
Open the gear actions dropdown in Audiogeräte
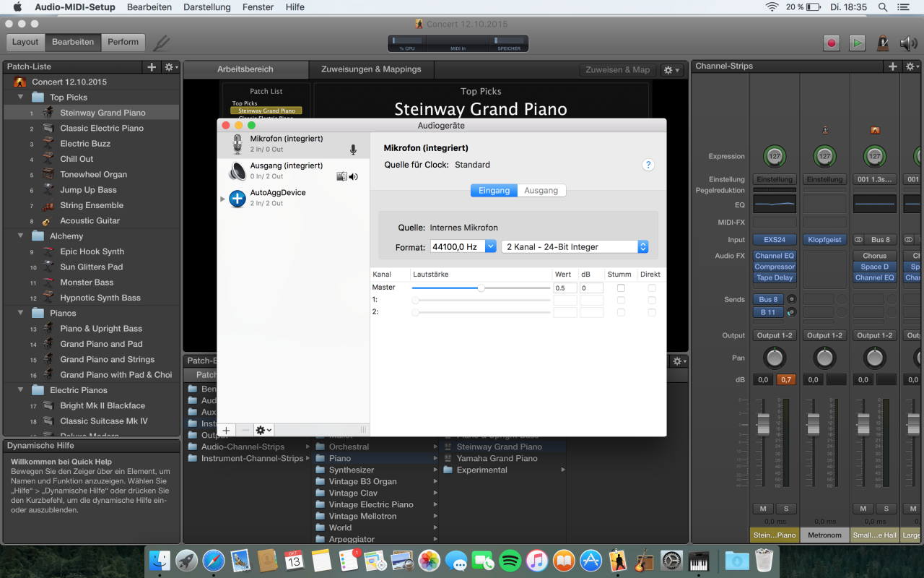[263, 430]
